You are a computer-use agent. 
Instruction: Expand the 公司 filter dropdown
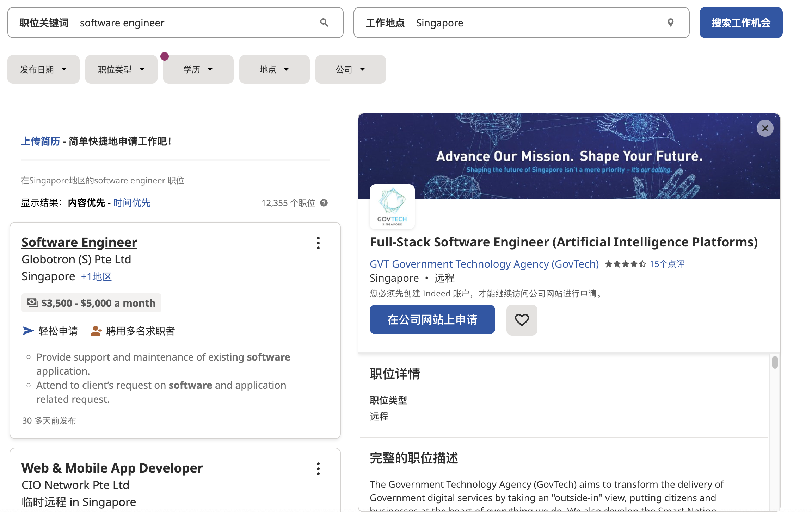(350, 69)
